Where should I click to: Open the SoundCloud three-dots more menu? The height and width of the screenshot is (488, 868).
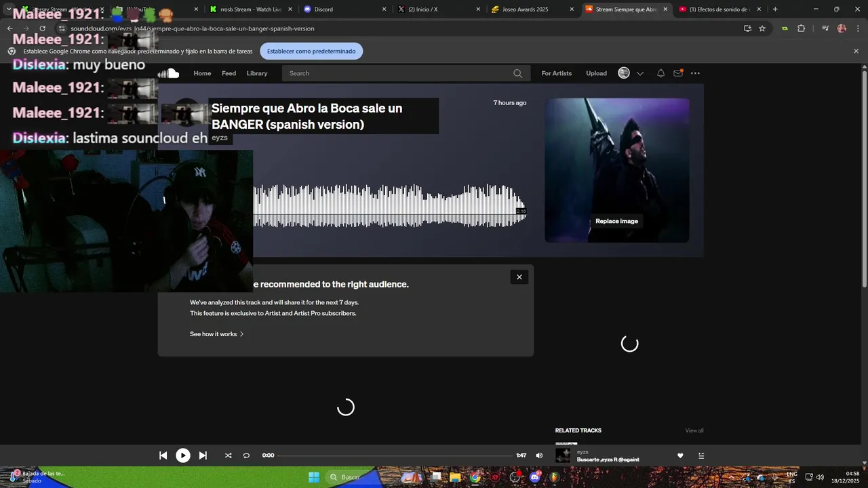(695, 73)
